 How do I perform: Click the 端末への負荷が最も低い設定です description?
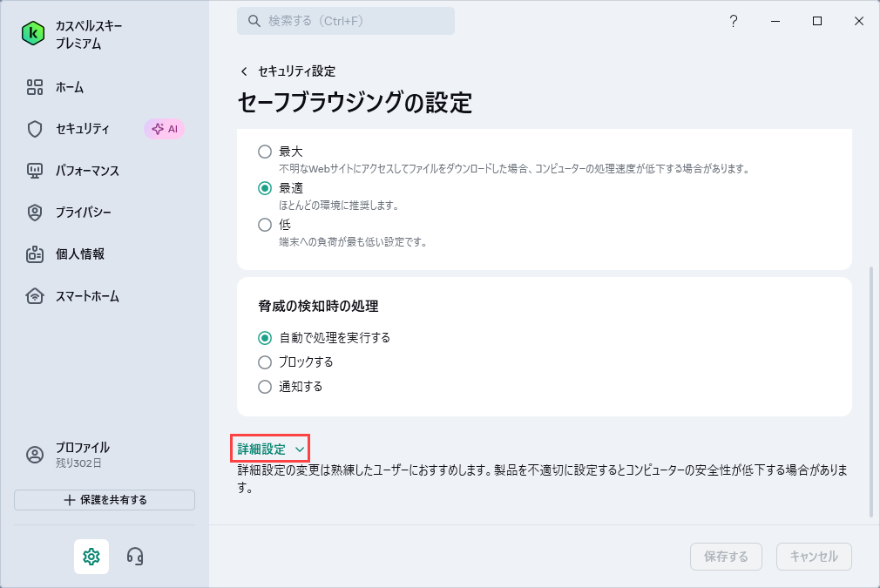coord(353,242)
